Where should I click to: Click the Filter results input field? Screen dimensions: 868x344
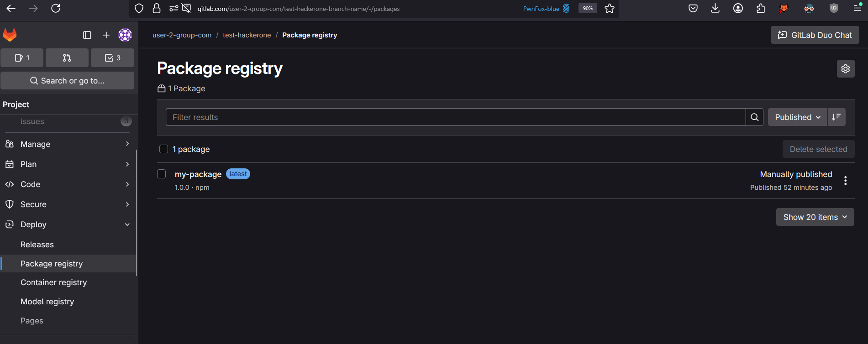[x=455, y=117]
